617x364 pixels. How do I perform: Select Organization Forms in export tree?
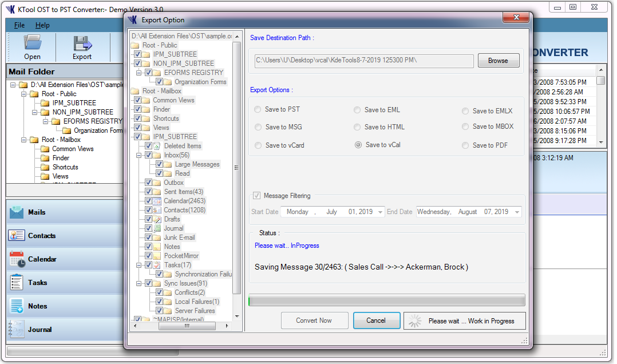(x=200, y=82)
